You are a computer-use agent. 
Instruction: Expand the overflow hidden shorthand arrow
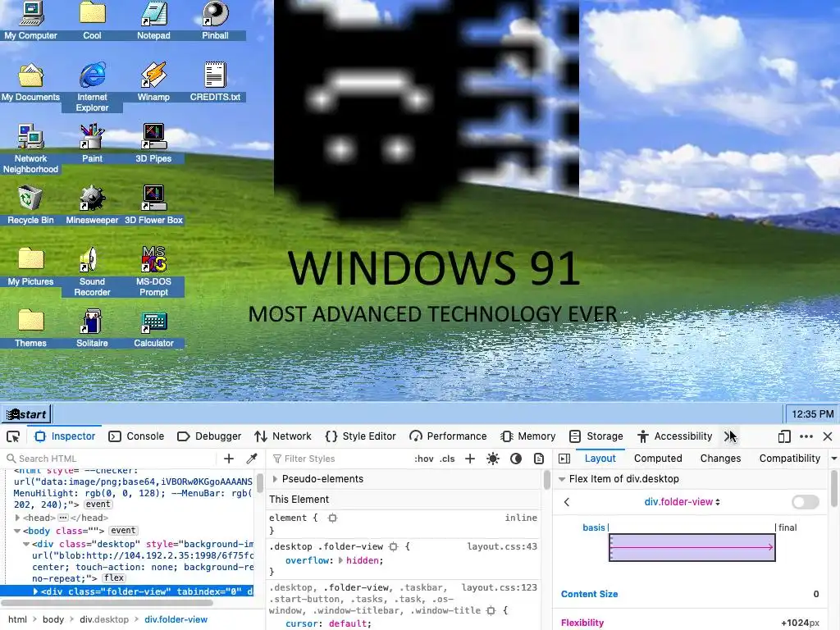(340, 560)
